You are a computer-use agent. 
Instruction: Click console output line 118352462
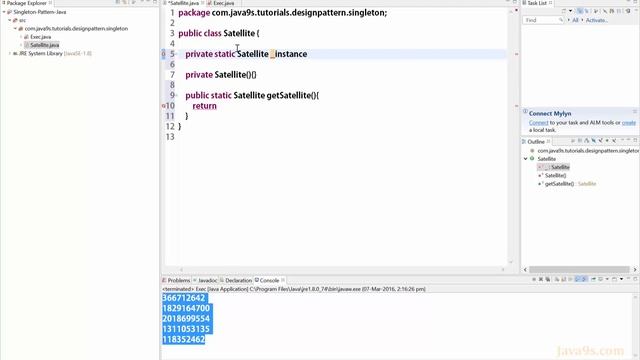click(x=184, y=339)
